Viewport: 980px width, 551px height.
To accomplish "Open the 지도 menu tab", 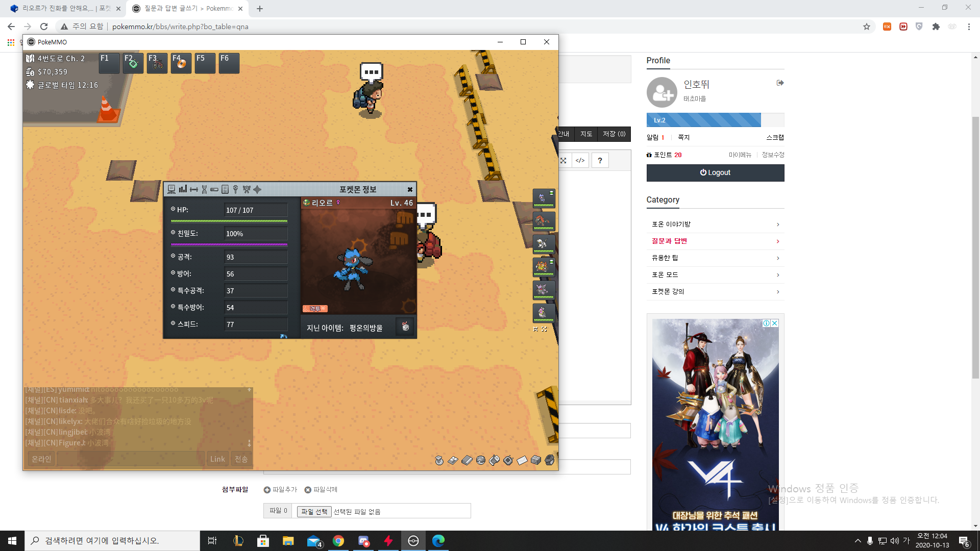I will click(586, 134).
